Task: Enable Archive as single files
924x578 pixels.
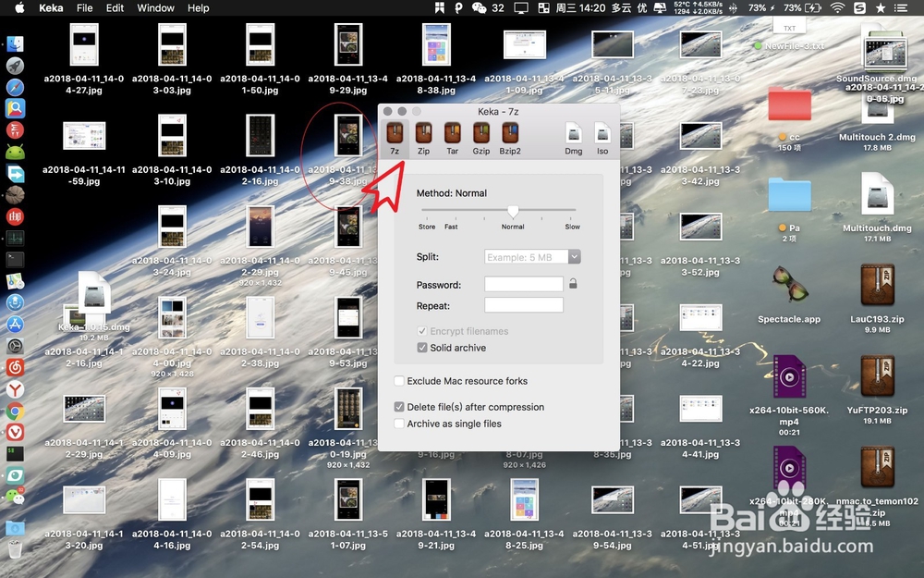Action: 399,424
